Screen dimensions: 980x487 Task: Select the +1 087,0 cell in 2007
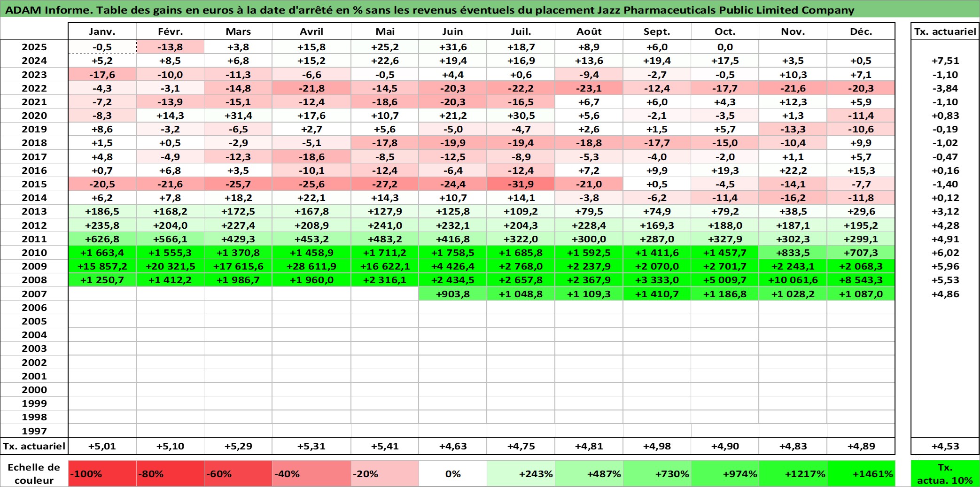(861, 294)
